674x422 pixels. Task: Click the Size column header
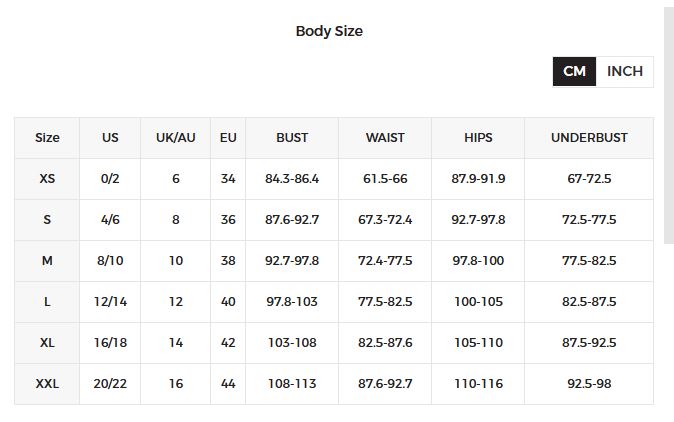pyautogui.click(x=47, y=138)
